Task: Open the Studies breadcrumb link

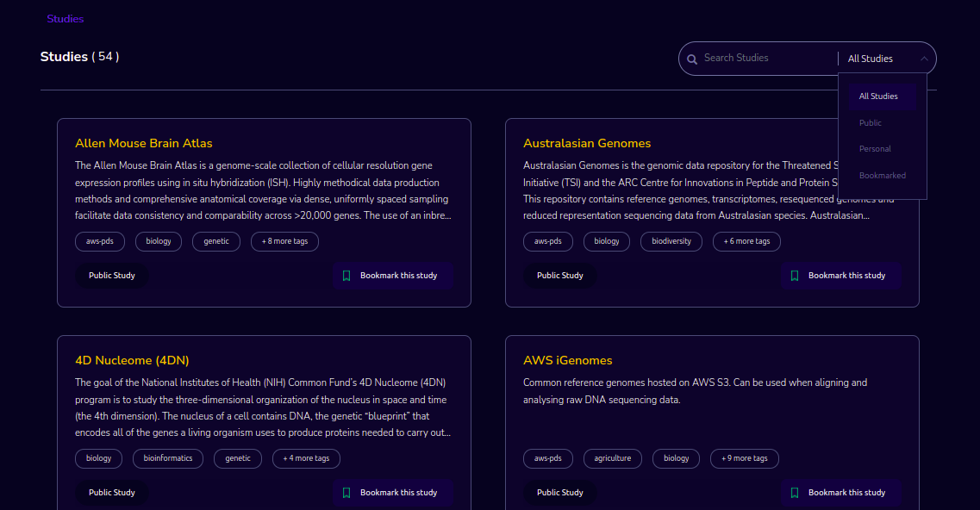Action: coord(65,19)
